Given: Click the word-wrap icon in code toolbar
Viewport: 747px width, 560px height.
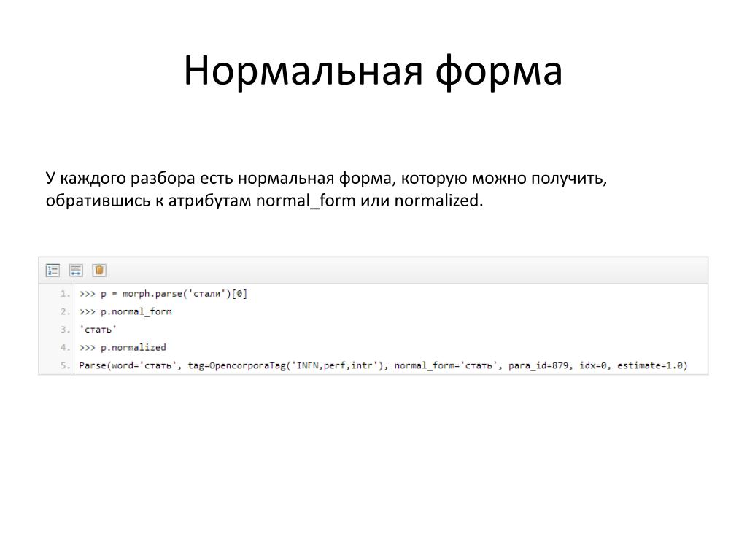Looking at the screenshot, I should coord(76,271).
